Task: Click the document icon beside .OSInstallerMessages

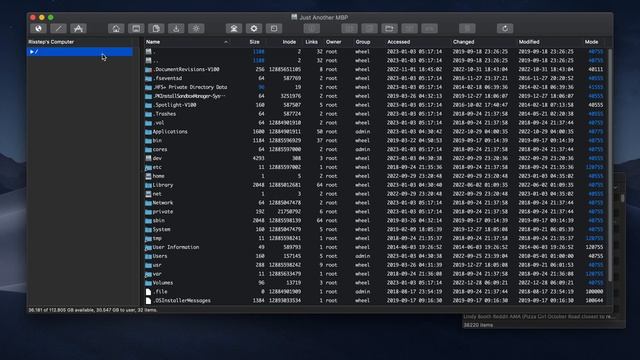Action: click(149, 301)
